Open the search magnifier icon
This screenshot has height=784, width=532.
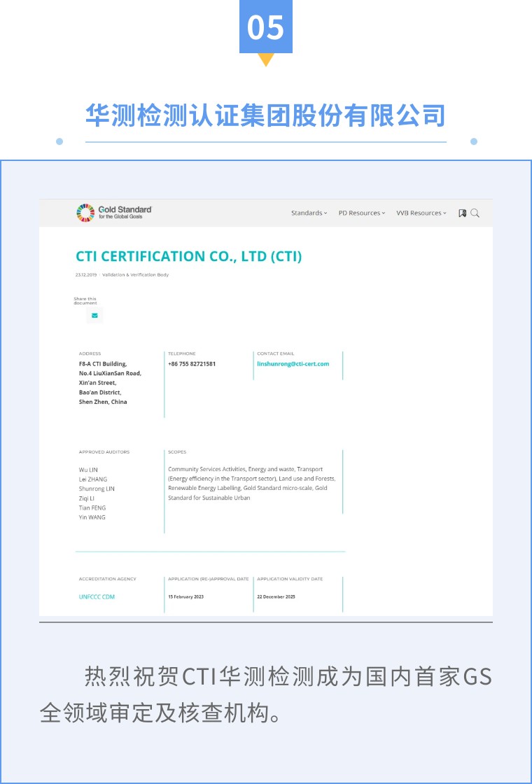[475, 213]
